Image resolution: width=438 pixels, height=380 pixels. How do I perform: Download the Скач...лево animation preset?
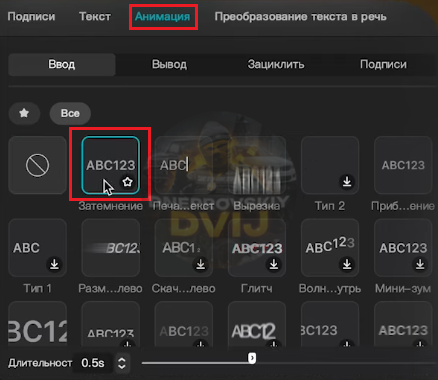pos(201,264)
